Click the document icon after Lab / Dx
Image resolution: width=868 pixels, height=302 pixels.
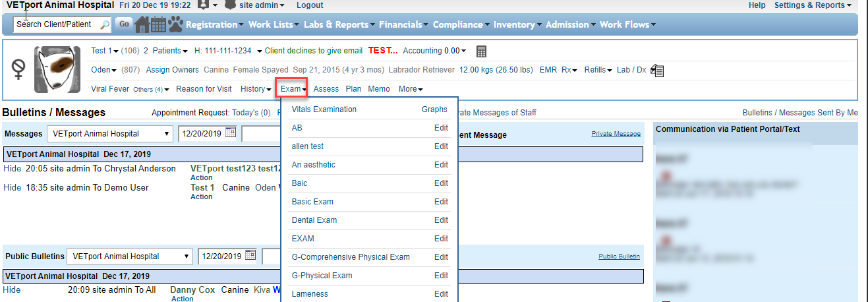tap(657, 70)
